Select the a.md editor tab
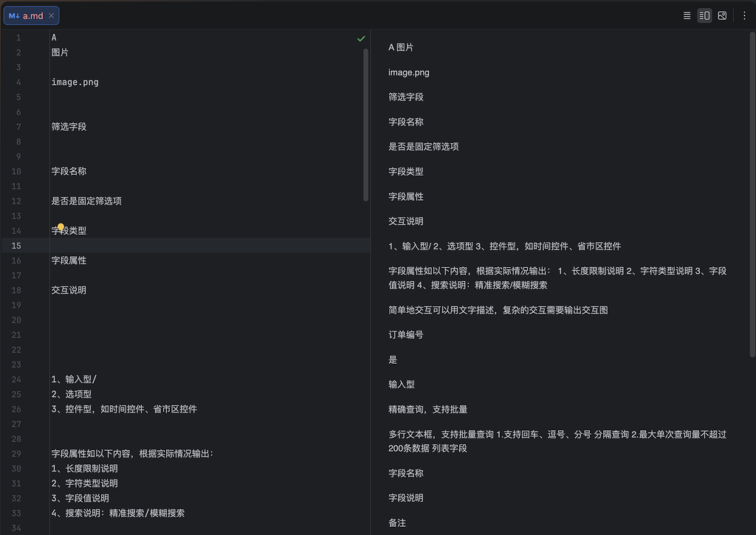 (31, 16)
